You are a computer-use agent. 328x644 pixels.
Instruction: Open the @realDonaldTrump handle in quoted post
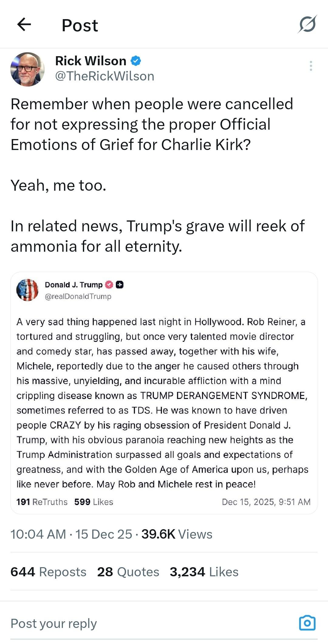78,296
